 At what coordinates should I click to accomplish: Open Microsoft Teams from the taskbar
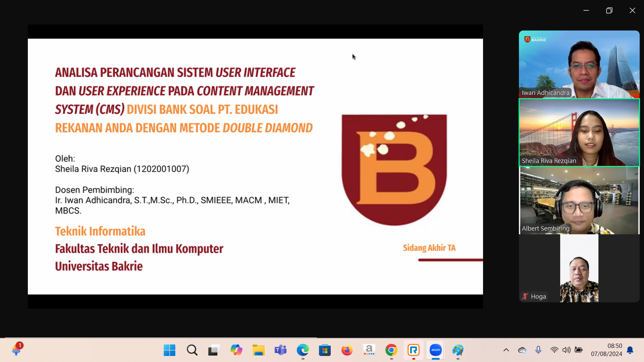[280, 350]
